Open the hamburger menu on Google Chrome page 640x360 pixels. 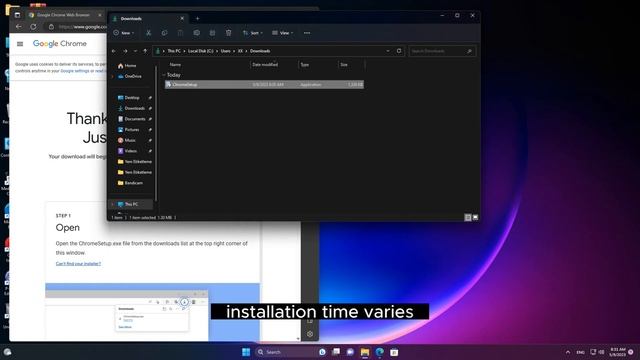20,44
